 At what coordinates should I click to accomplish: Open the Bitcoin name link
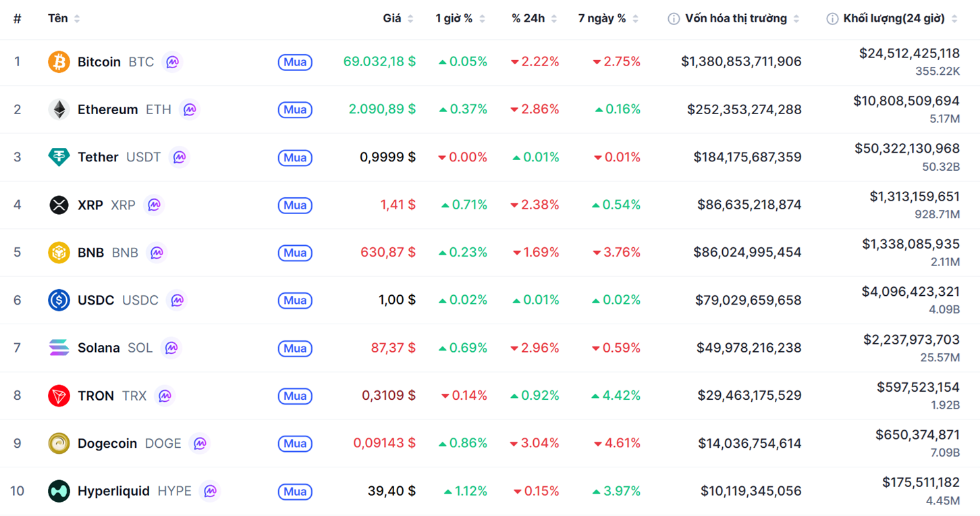(x=99, y=61)
